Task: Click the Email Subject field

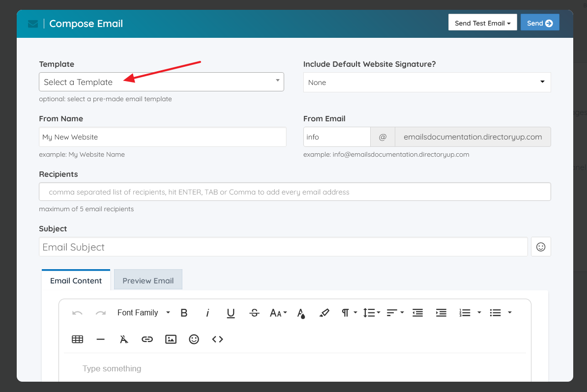Action: 283,247
